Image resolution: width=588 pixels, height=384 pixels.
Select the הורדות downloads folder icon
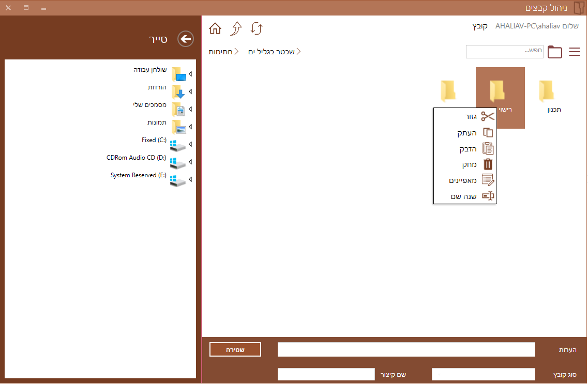point(179,92)
